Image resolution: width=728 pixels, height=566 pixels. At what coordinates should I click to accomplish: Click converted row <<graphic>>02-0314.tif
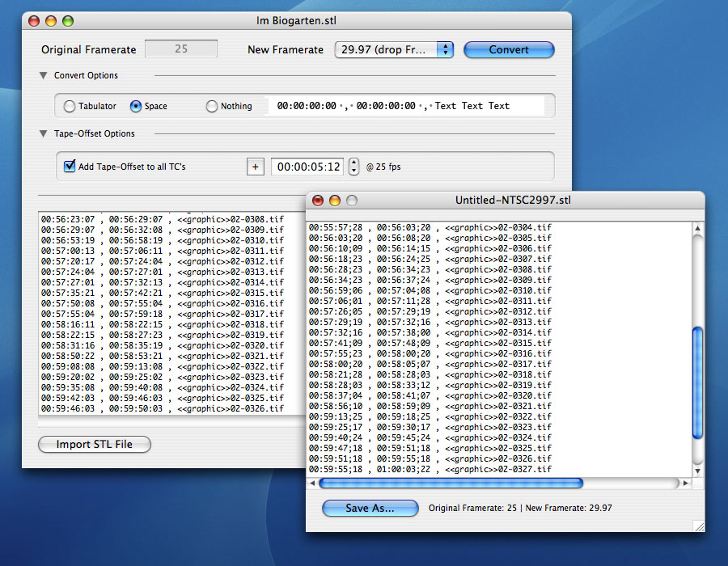tap(430, 332)
